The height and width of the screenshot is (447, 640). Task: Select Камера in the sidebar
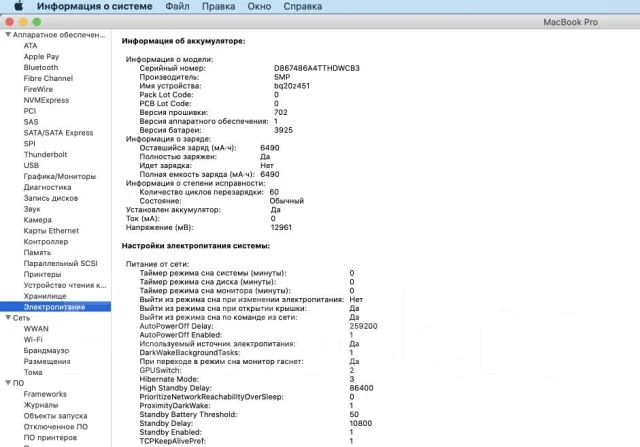(38, 220)
